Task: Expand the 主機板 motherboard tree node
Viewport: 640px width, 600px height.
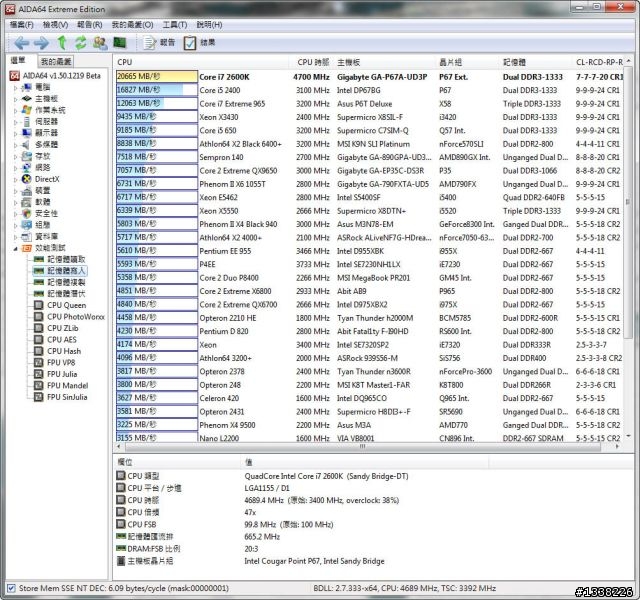Action: 16,99
